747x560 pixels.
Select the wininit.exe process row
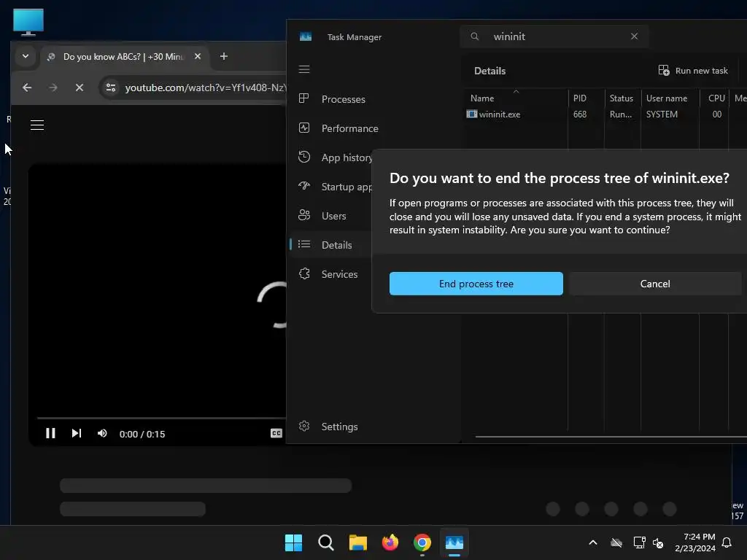(605, 114)
